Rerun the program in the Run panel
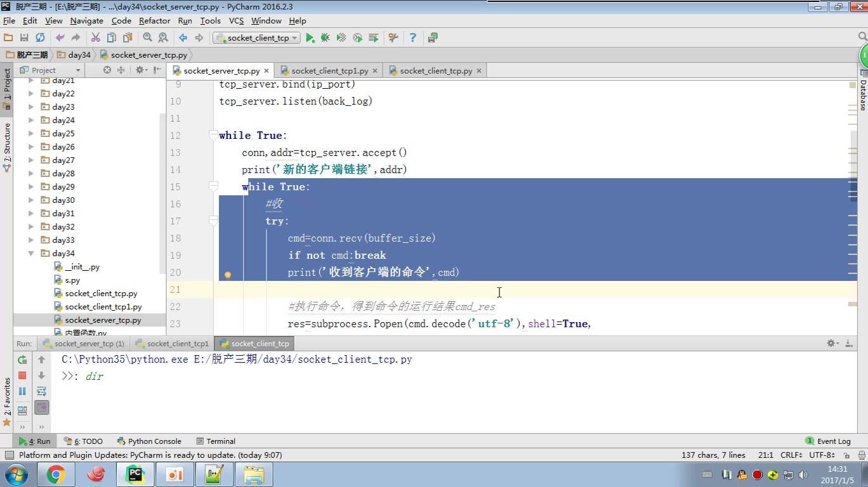This screenshot has width=868, height=487. (22, 359)
